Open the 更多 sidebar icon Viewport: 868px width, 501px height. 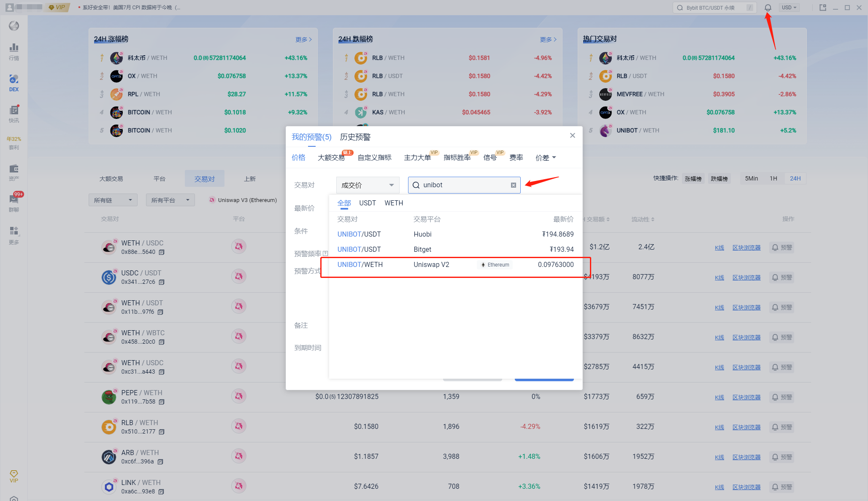click(14, 235)
